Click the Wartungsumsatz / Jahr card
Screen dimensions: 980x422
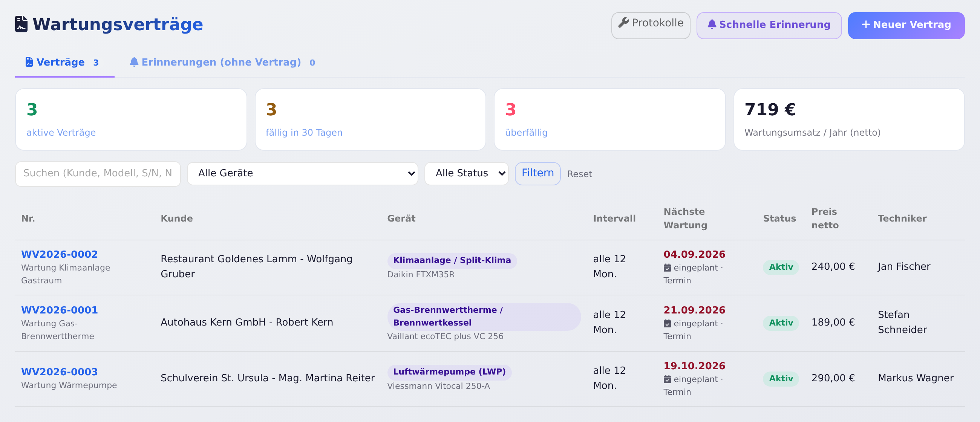pyautogui.click(x=849, y=120)
